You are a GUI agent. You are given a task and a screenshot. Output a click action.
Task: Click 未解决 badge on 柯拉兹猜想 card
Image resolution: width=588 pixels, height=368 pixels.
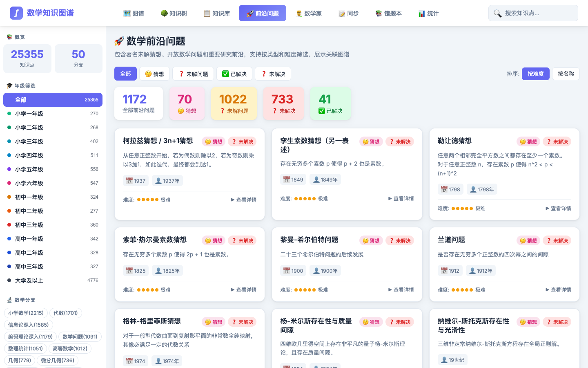coord(242,141)
